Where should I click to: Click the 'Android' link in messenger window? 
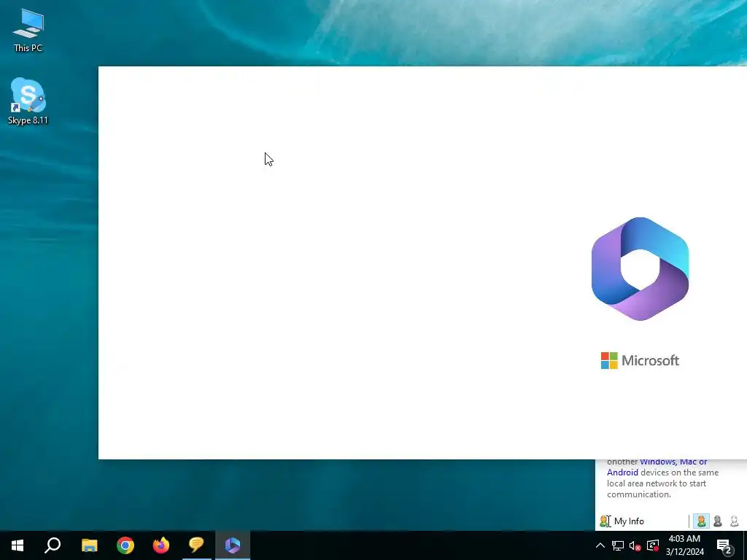[622, 472]
